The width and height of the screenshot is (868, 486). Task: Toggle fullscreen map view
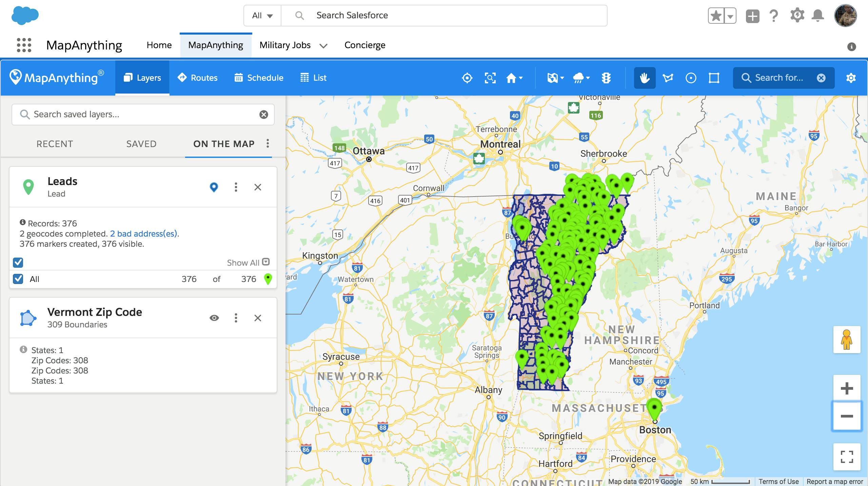pos(847,457)
